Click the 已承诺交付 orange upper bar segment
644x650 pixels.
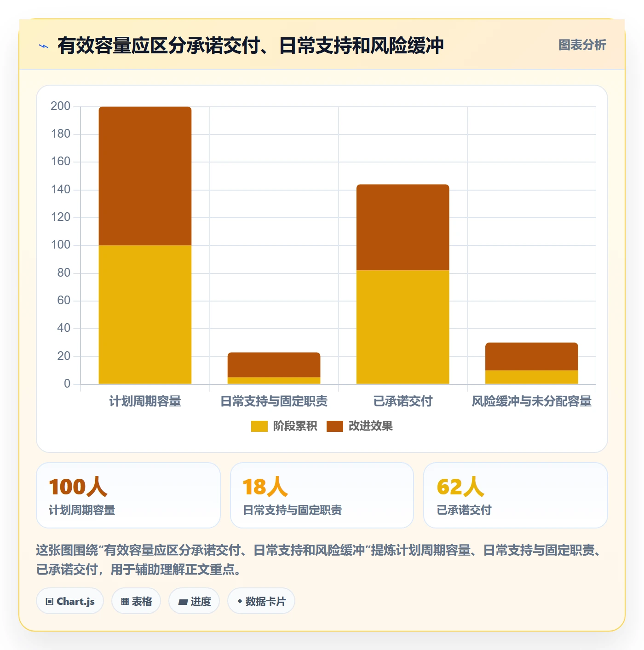tap(402, 227)
